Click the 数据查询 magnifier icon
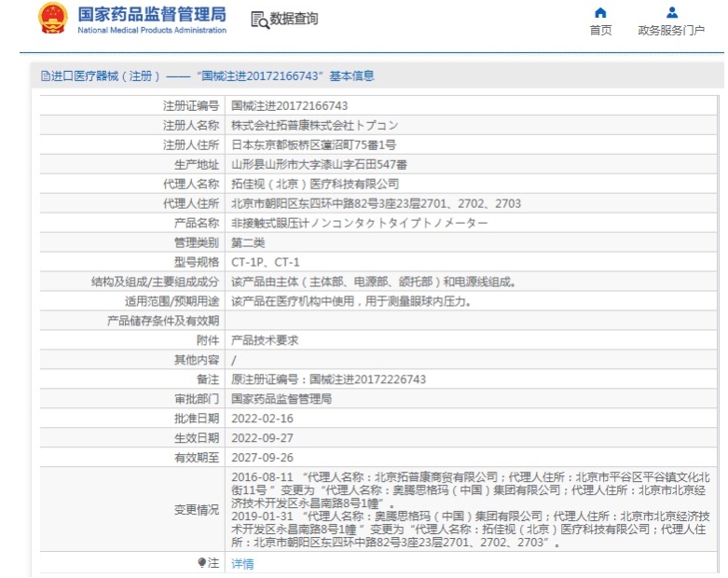728x578 pixels. click(x=259, y=21)
